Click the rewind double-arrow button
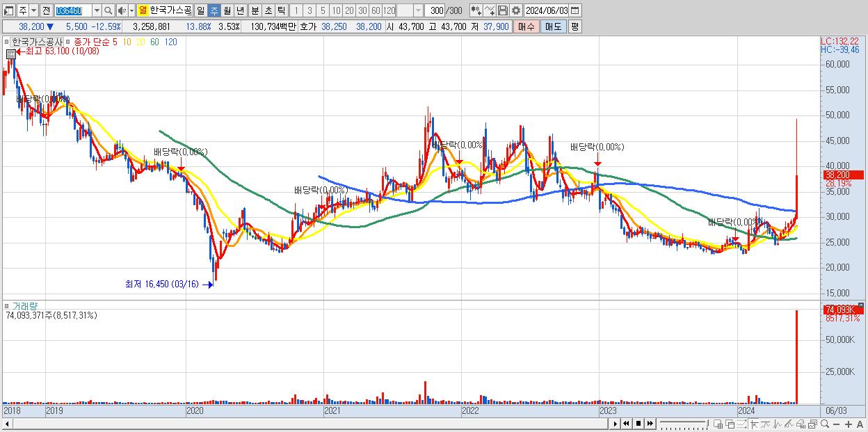The width and height of the screenshot is (868, 432). coord(626,424)
